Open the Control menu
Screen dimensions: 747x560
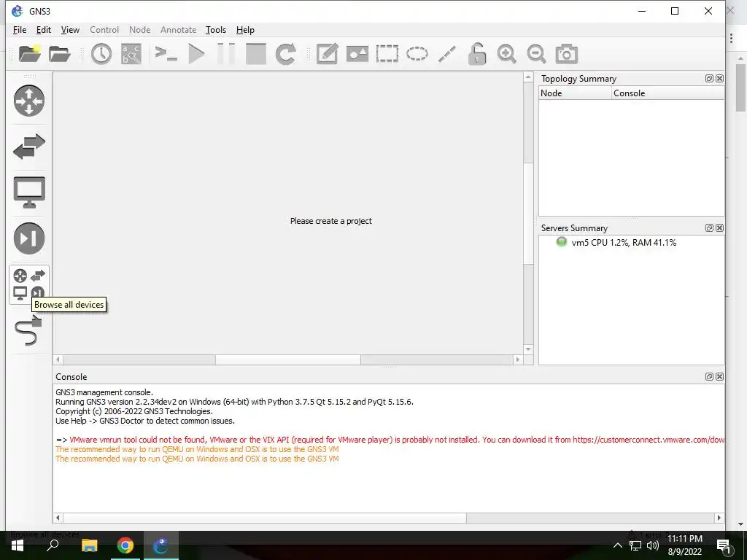(x=104, y=29)
